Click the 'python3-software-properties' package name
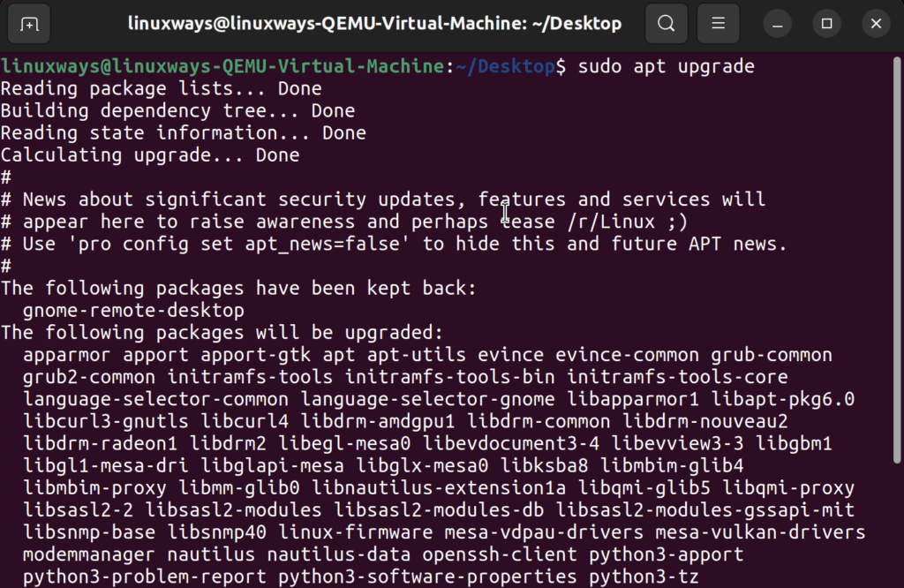The height and width of the screenshot is (588, 904). click(x=427, y=577)
